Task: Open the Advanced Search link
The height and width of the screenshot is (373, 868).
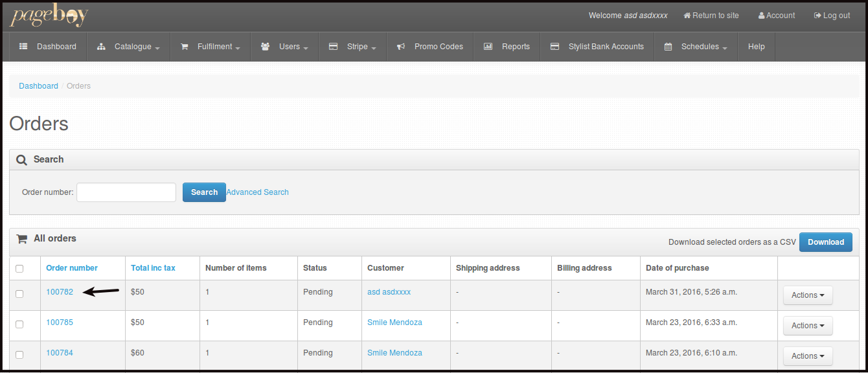Action: [257, 192]
